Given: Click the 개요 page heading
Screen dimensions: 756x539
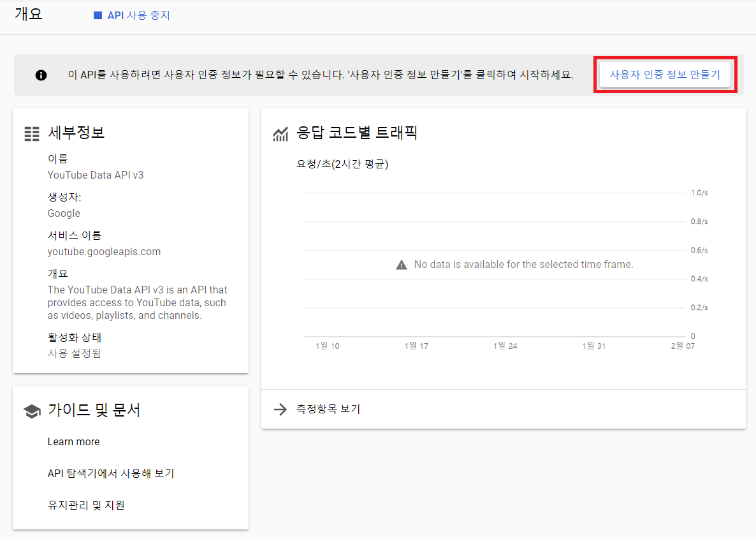Looking at the screenshot, I should [29, 14].
